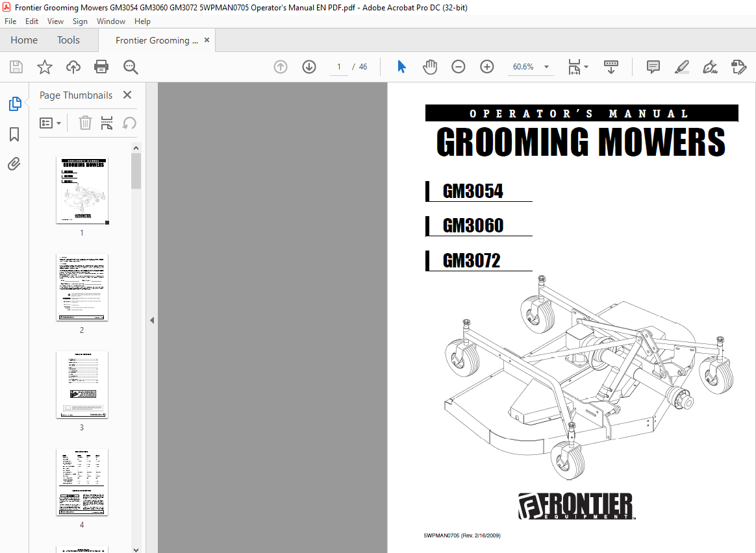Zoom in with the plus icon
The width and height of the screenshot is (756, 553).
coord(487,67)
